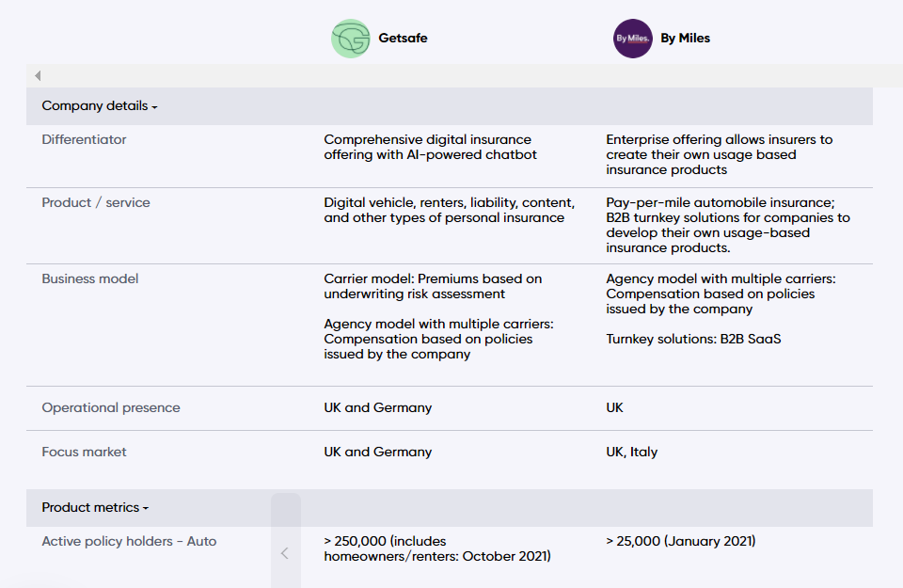This screenshot has width=903, height=588.
Task: Select the Business model row label
Action: pyautogui.click(x=90, y=278)
